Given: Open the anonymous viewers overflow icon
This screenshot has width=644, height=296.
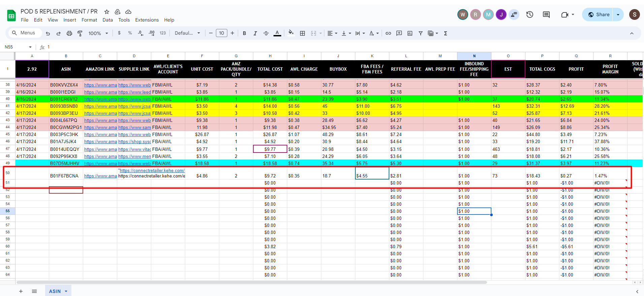Looking at the screenshot, I should tap(514, 14).
